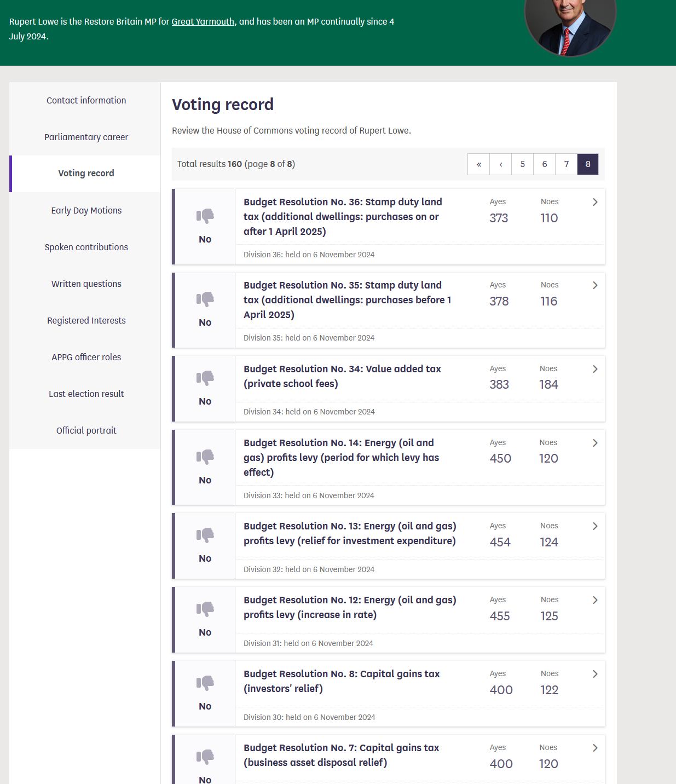
Task: Open Written questions section
Action: [x=86, y=284]
